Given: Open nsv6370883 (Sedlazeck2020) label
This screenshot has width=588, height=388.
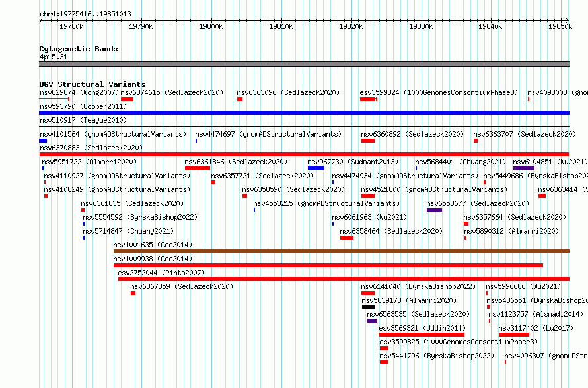Looking at the screenshot, I should click(x=91, y=148).
